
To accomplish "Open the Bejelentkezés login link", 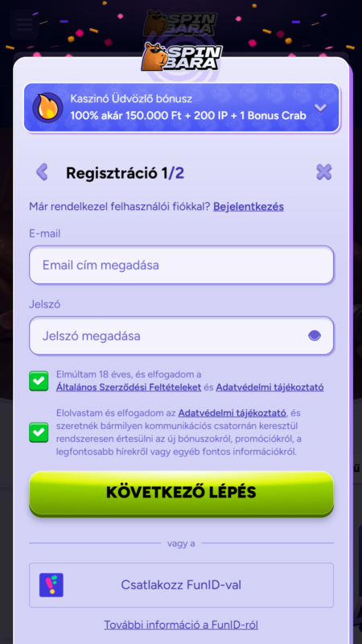I will (x=249, y=207).
